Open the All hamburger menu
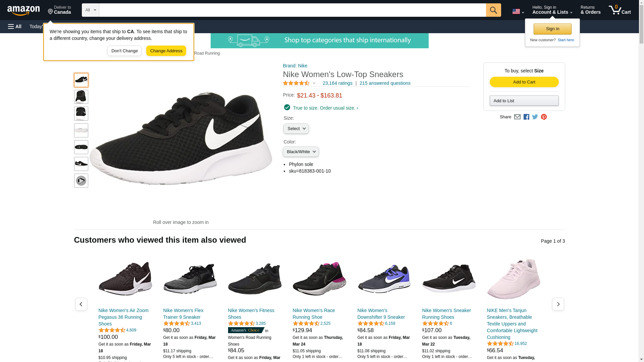This screenshot has width=644, height=362. click(15, 26)
